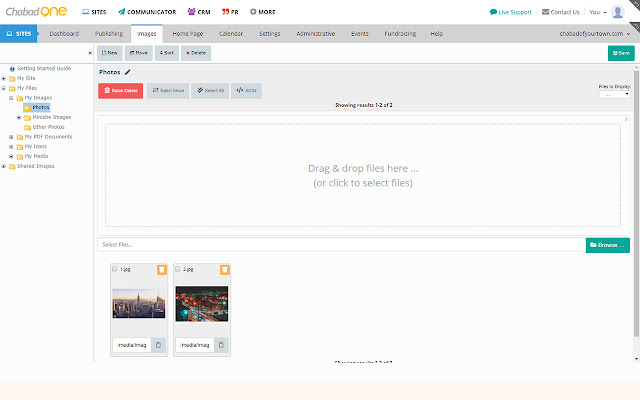Select the checkbox for 1.jpg
This screenshot has width=640, height=400.
[x=115, y=269]
